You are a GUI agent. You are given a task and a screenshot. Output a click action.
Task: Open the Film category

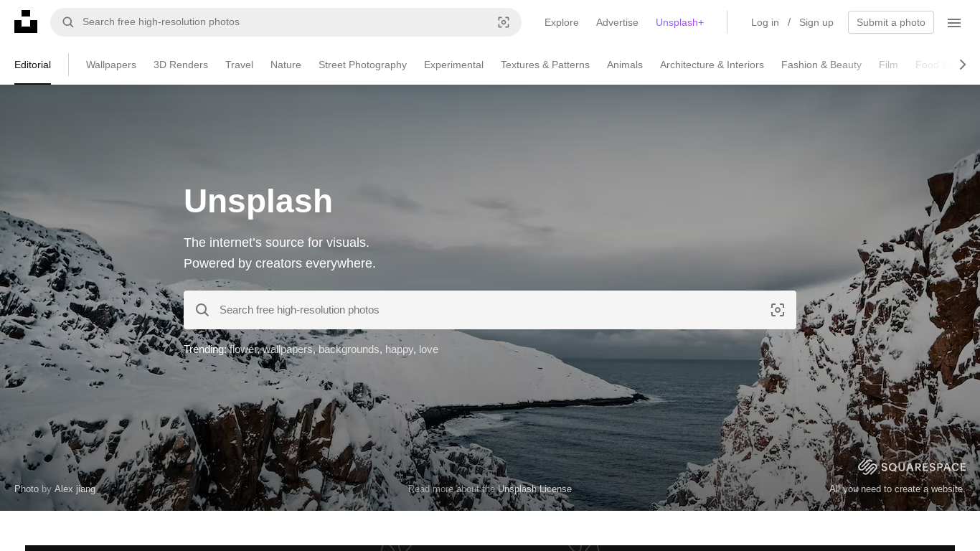click(x=888, y=65)
